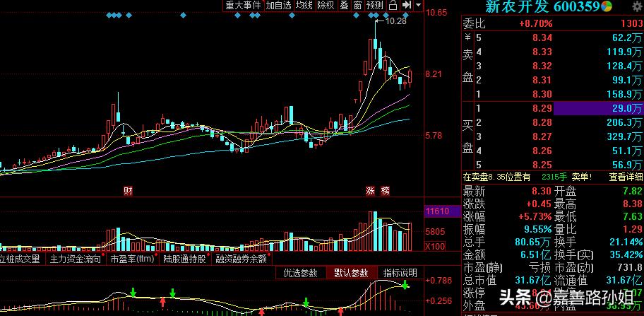
Task: Switch to 立桩成交量 indicator tab
Action: (x=20, y=259)
